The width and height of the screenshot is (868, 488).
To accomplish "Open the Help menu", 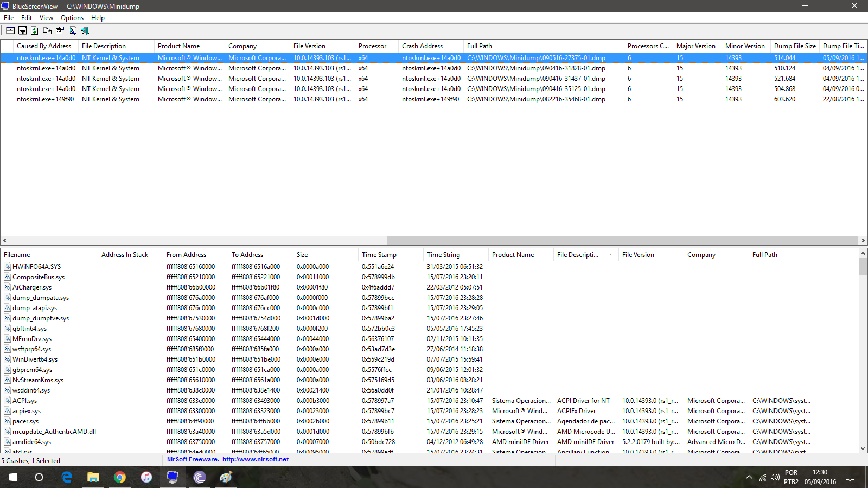I will click(98, 18).
